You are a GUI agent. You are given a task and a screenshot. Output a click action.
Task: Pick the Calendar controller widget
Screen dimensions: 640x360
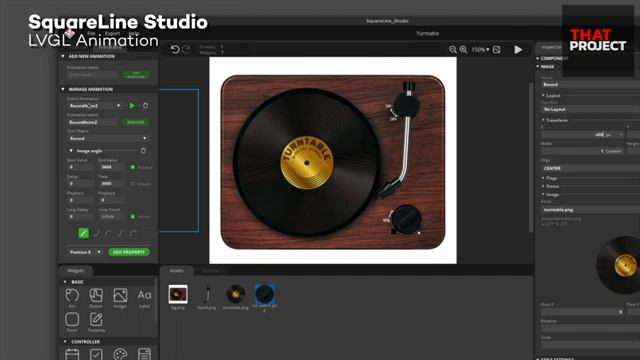point(72,353)
